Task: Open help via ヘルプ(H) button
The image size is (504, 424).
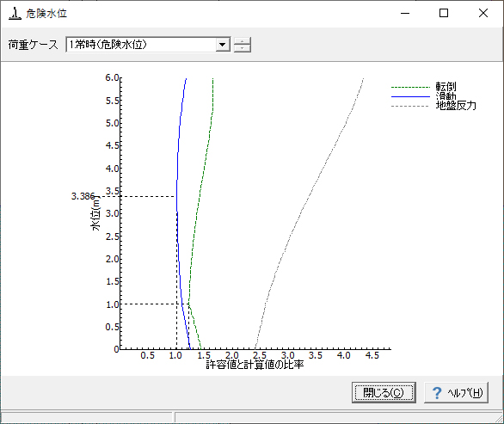Action: click(456, 392)
